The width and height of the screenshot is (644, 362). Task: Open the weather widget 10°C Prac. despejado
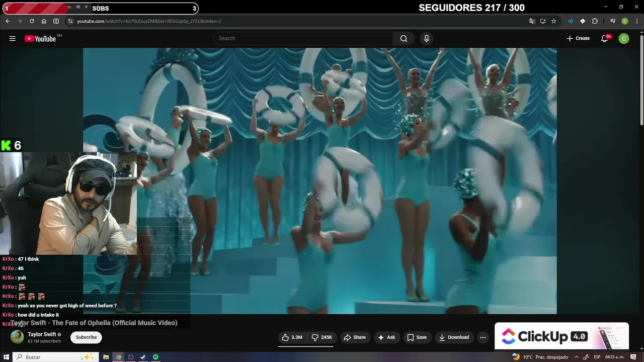click(540, 357)
